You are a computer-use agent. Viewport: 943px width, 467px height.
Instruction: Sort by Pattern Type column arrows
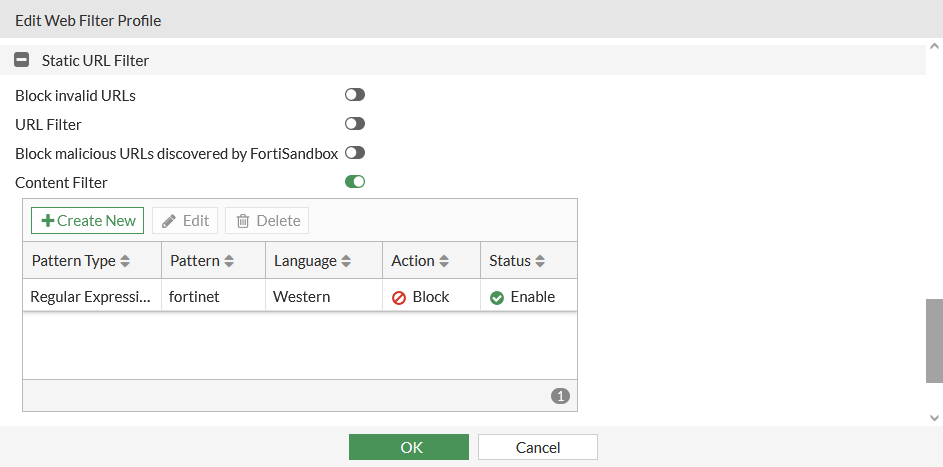click(x=125, y=261)
